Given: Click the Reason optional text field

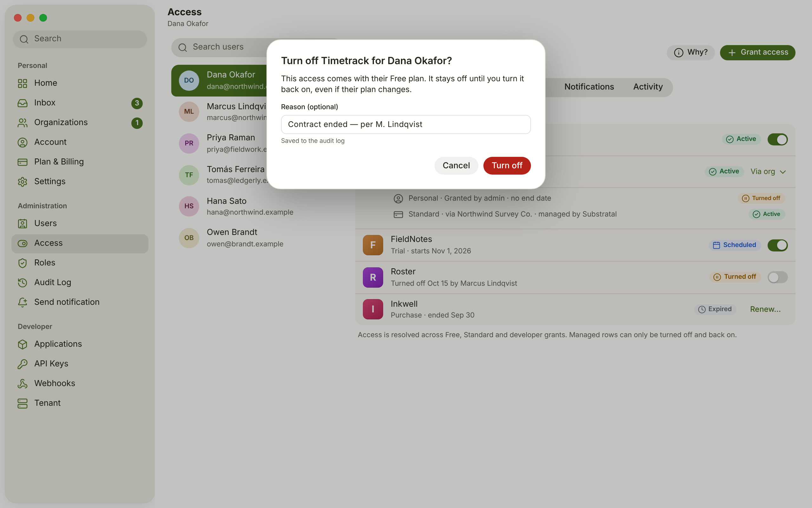Looking at the screenshot, I should tap(406, 125).
